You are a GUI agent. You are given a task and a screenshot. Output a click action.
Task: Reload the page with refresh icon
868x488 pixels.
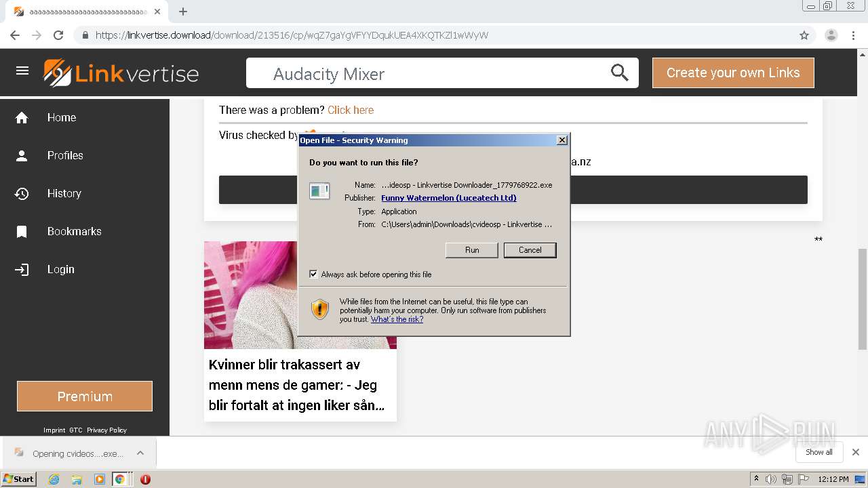(58, 35)
